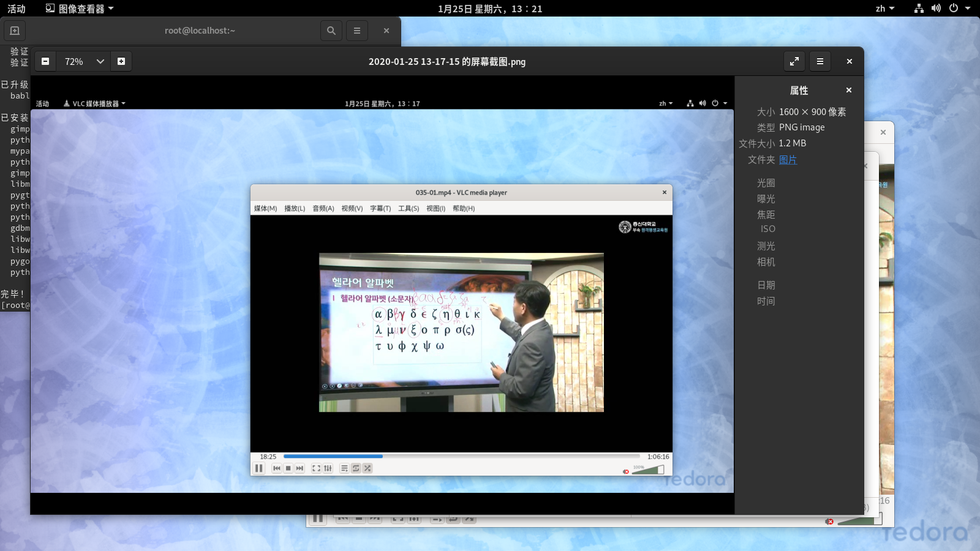This screenshot has height=551, width=980.
Task: Open the image viewer hamburger menu
Action: coord(820,61)
